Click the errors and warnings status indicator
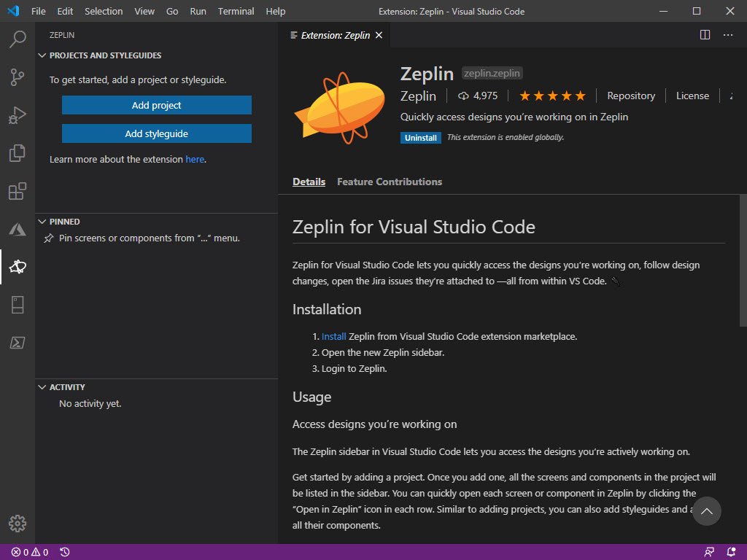Image resolution: width=747 pixels, height=560 pixels. coord(29,552)
